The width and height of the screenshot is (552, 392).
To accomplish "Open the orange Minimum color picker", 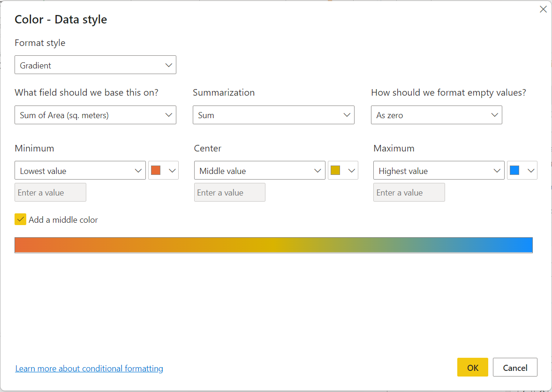I will [157, 170].
